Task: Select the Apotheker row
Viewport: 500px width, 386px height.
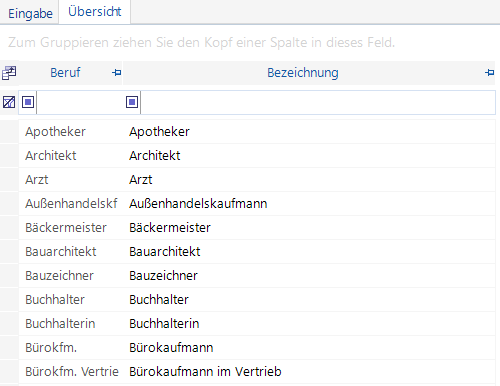Action: (x=257, y=132)
